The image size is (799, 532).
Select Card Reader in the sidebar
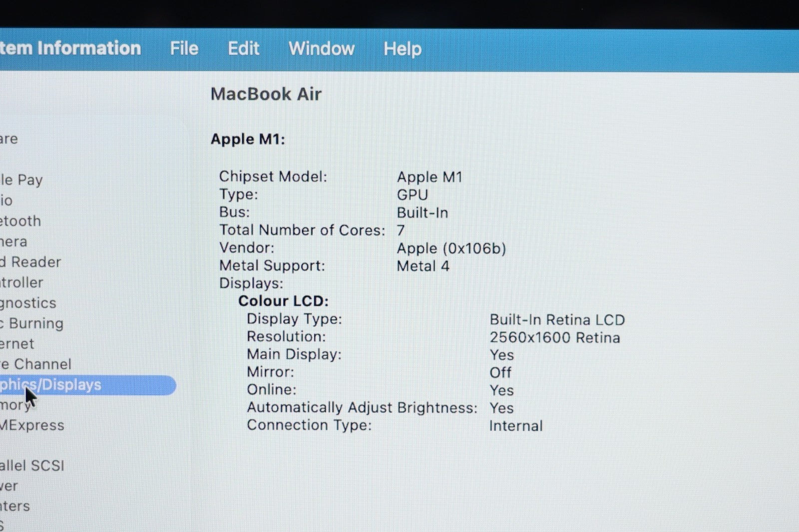pos(30,262)
